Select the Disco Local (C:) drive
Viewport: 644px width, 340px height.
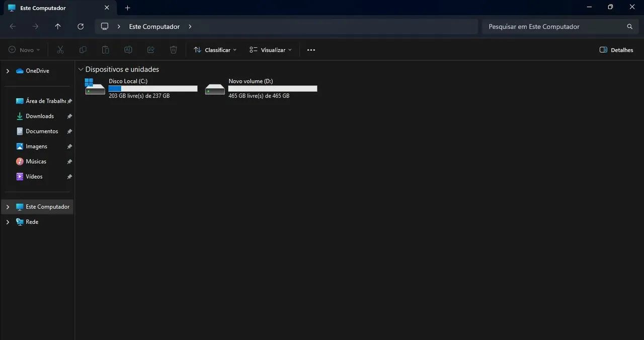click(142, 88)
